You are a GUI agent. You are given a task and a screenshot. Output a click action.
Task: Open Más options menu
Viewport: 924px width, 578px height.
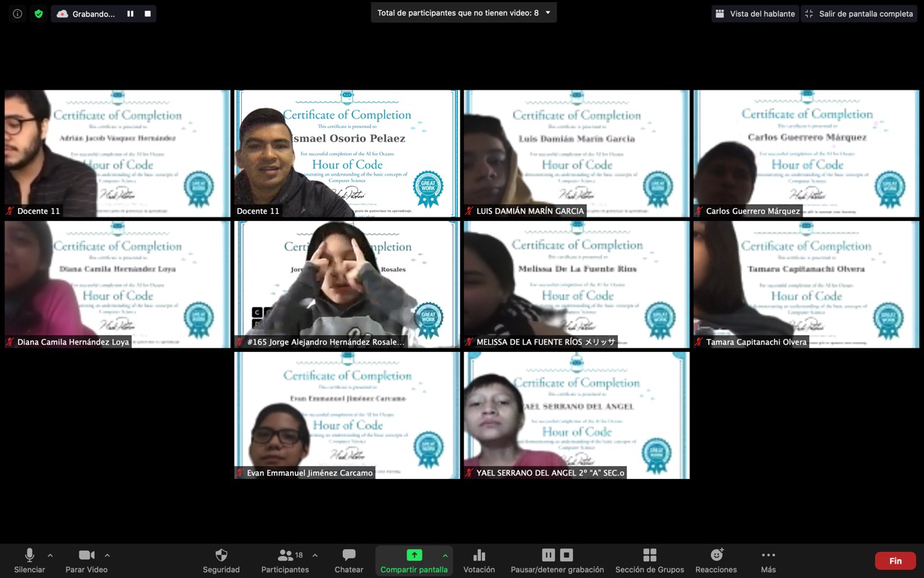768,561
